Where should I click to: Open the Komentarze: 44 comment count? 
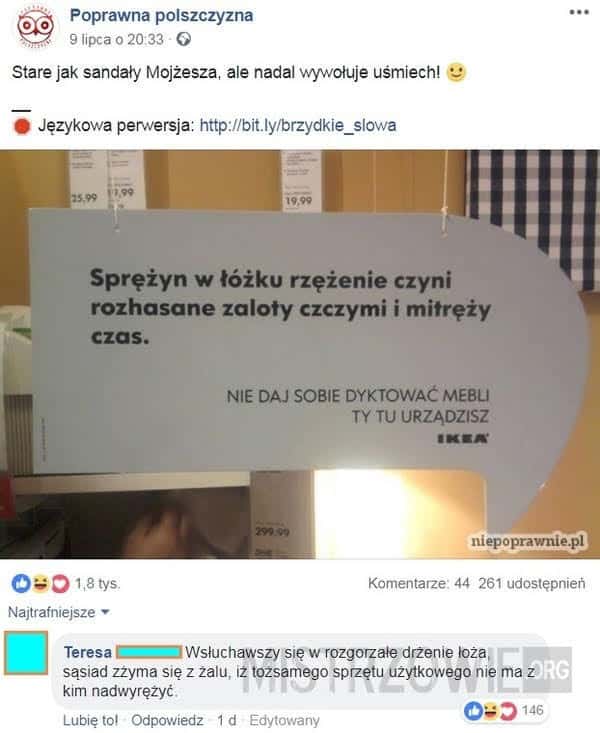pyautogui.click(x=419, y=583)
